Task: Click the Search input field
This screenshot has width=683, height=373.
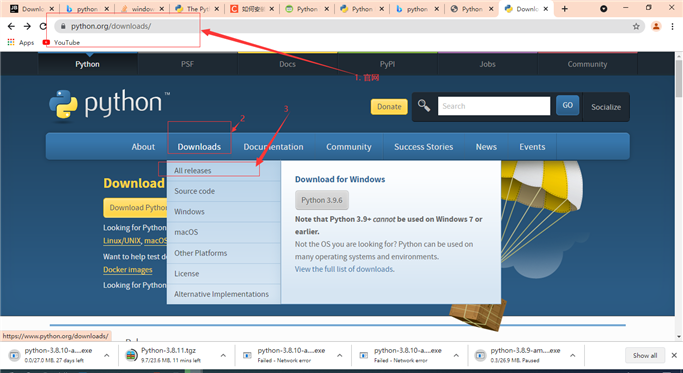Action: coord(494,106)
